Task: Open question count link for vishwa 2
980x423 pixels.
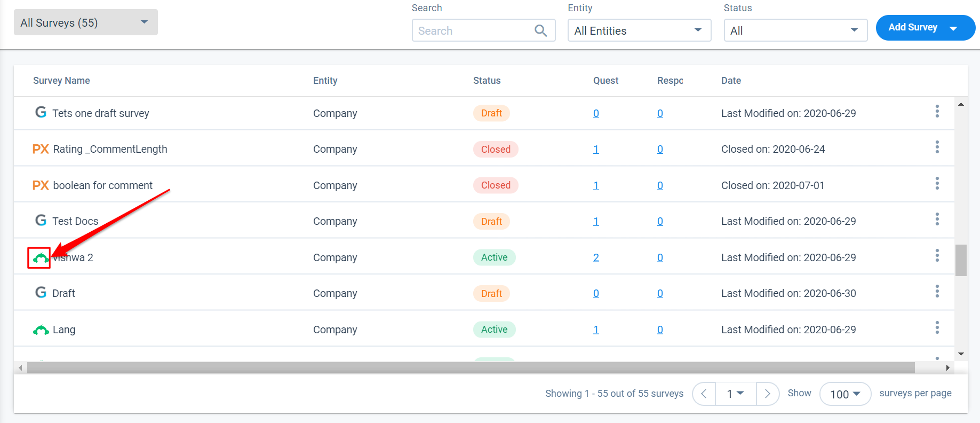Action: [596, 257]
